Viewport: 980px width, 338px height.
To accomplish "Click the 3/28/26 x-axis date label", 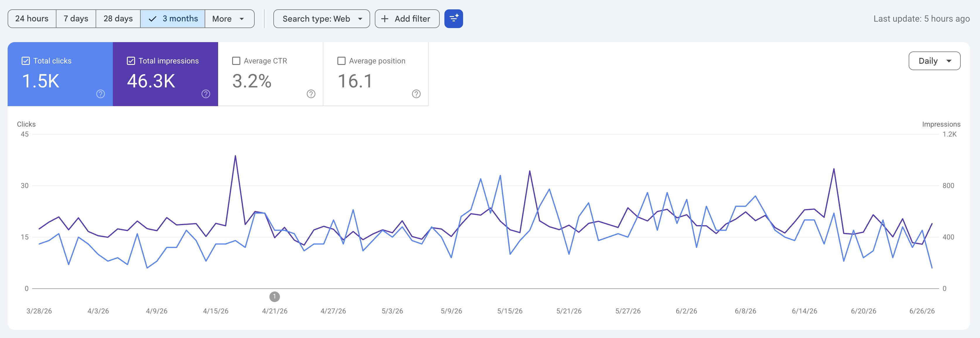I will coord(39,311).
